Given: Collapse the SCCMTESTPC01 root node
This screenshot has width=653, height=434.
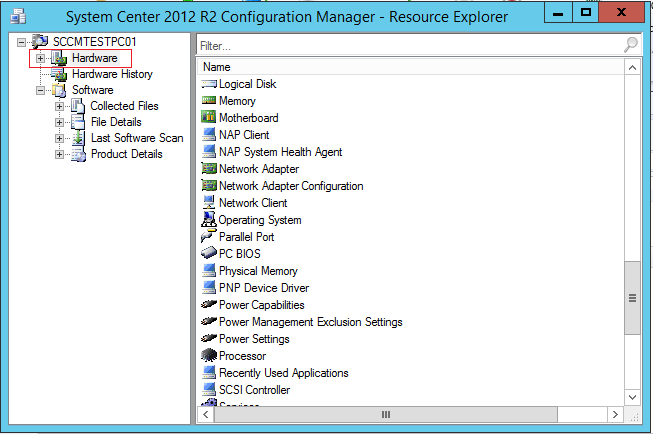Looking at the screenshot, I should coord(22,42).
